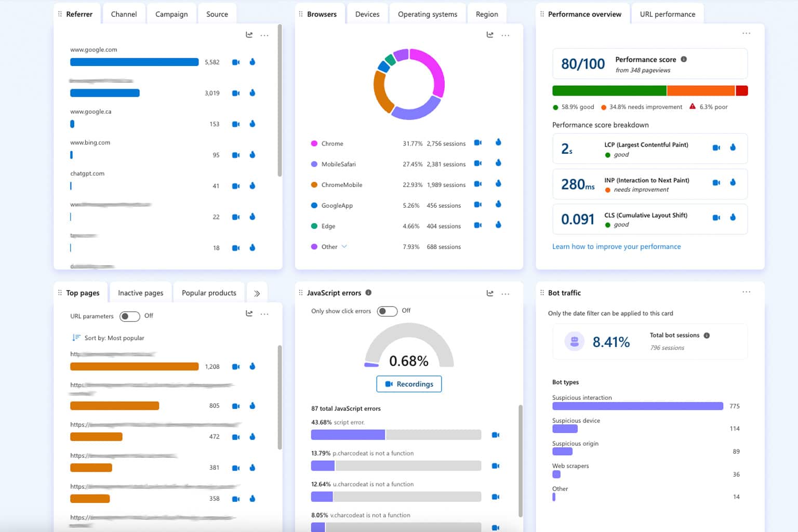The width and height of the screenshot is (798, 532).
Task: Click the Performance score info icon
Action: click(684, 59)
